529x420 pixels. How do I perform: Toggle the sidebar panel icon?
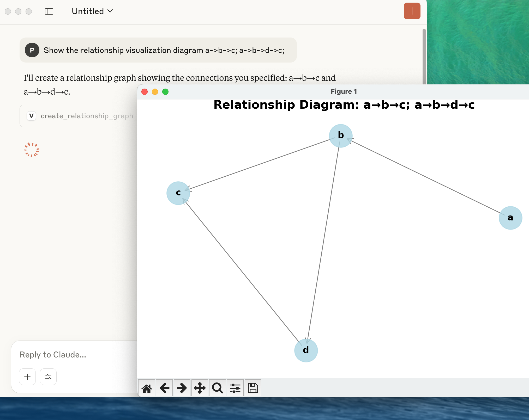coord(49,11)
